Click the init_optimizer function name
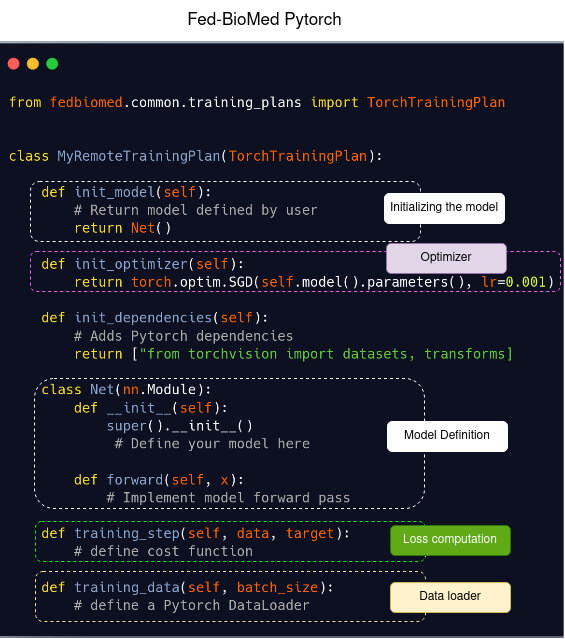The image size is (565, 639). click(x=131, y=264)
